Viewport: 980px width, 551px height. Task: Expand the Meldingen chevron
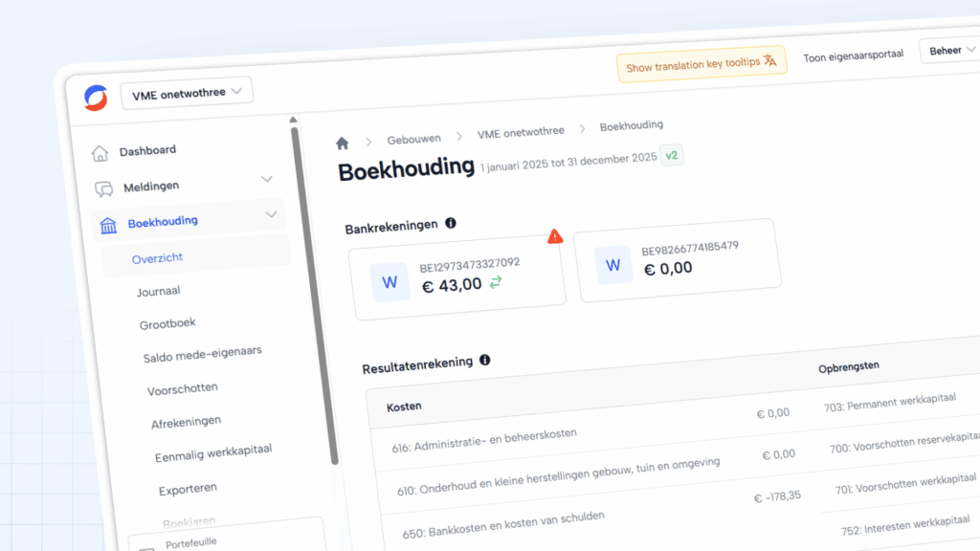point(267,179)
